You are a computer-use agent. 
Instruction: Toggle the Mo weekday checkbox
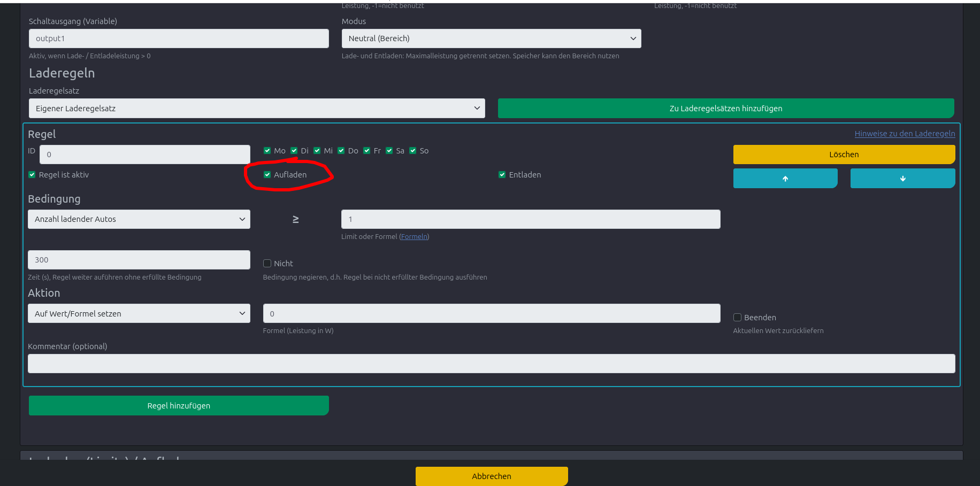coord(267,151)
